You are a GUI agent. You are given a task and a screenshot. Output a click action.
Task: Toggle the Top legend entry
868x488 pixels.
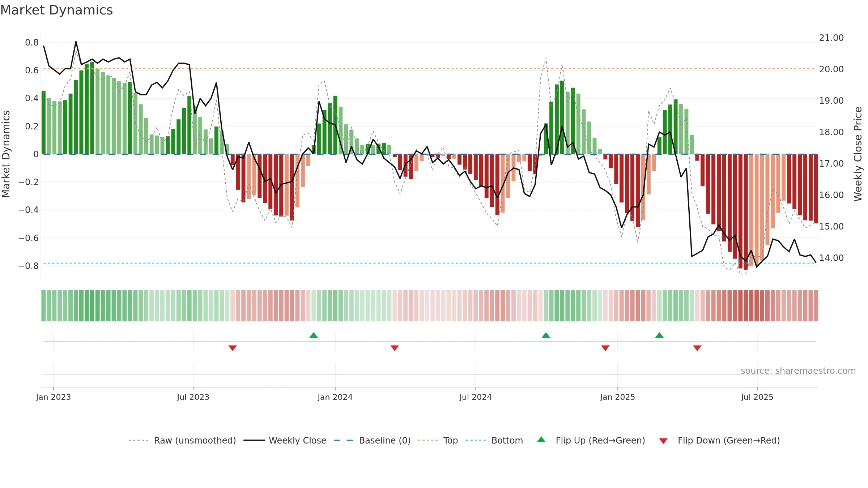(x=438, y=440)
